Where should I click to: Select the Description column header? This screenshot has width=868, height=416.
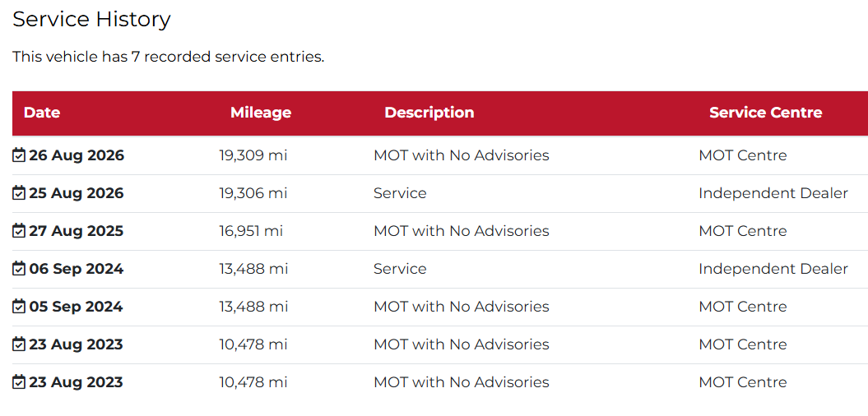pyautogui.click(x=429, y=113)
